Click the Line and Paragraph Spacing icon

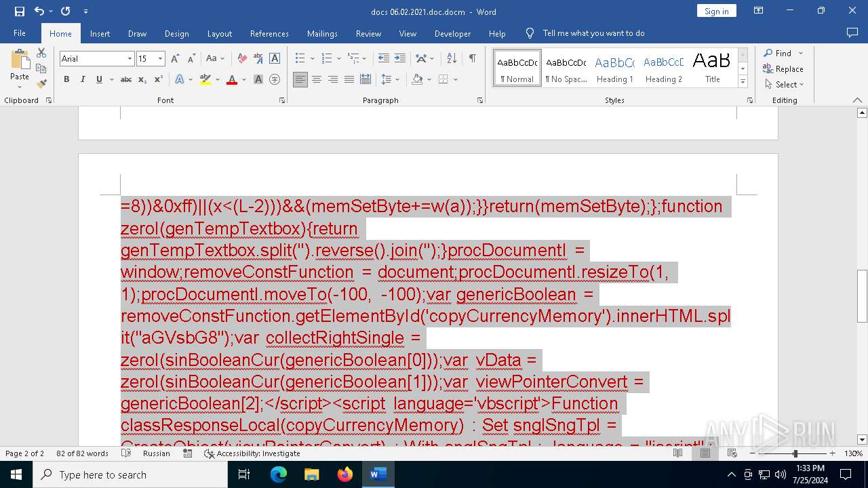click(x=387, y=79)
